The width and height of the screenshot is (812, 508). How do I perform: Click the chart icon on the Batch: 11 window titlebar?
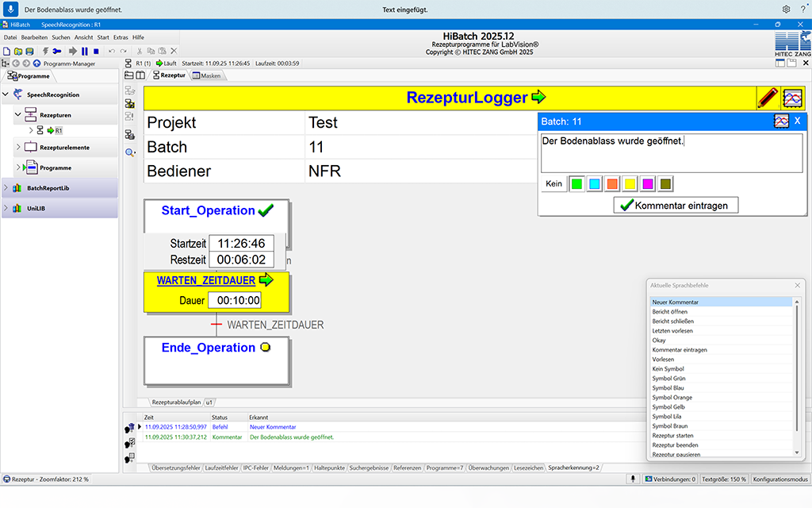(782, 121)
